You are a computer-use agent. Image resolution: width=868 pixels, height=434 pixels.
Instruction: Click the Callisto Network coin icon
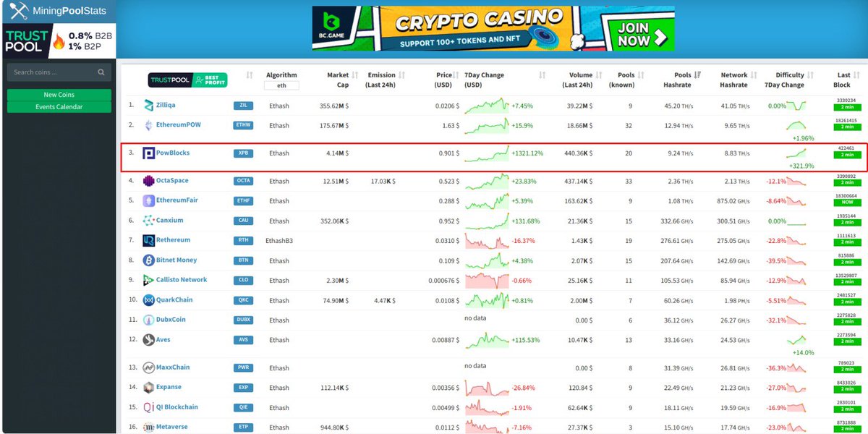(149, 280)
